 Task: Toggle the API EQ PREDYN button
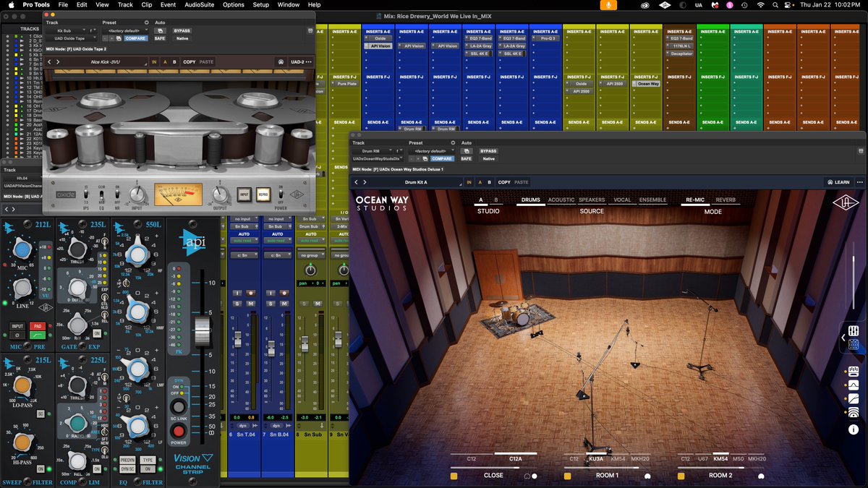coord(127,460)
